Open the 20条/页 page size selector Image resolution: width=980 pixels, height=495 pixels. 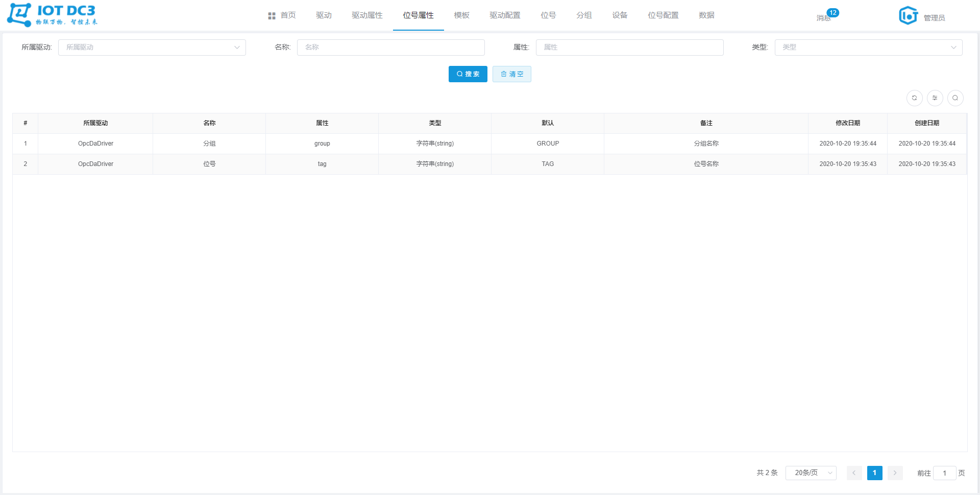pyautogui.click(x=811, y=473)
